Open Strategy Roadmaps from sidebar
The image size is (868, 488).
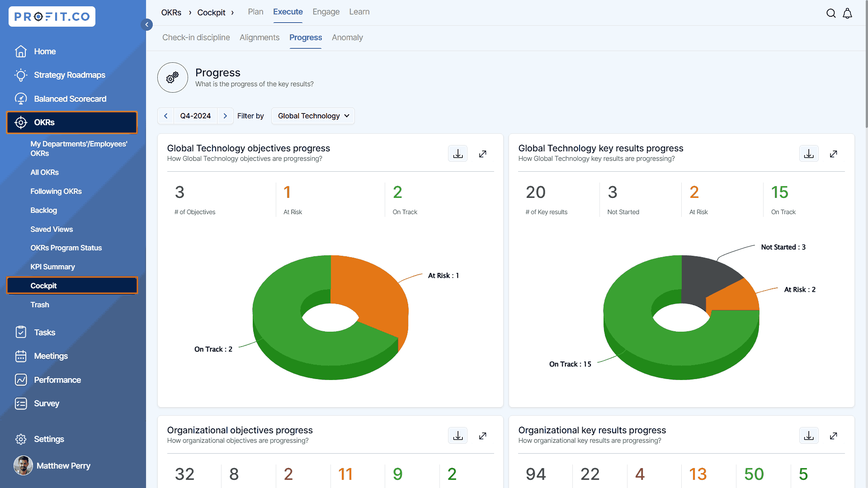[70, 75]
